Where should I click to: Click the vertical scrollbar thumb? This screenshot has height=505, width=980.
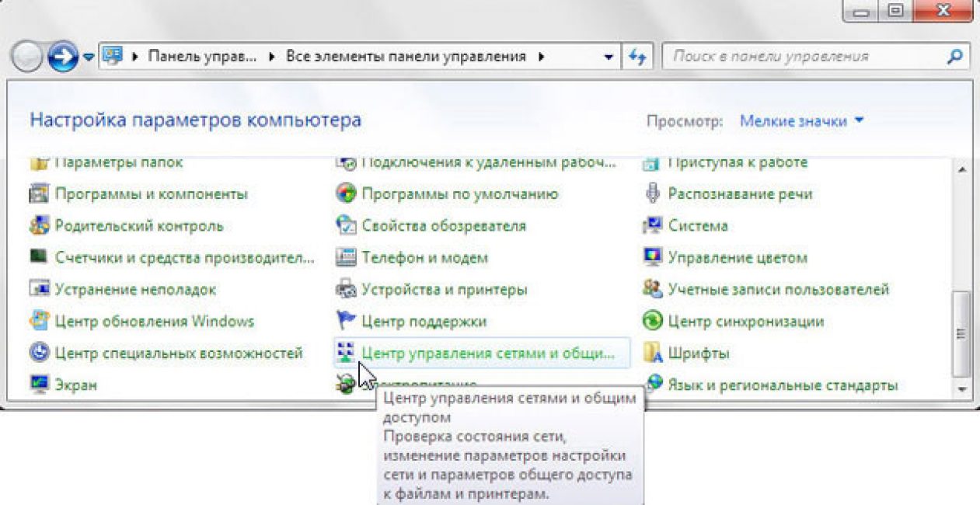coord(963,333)
